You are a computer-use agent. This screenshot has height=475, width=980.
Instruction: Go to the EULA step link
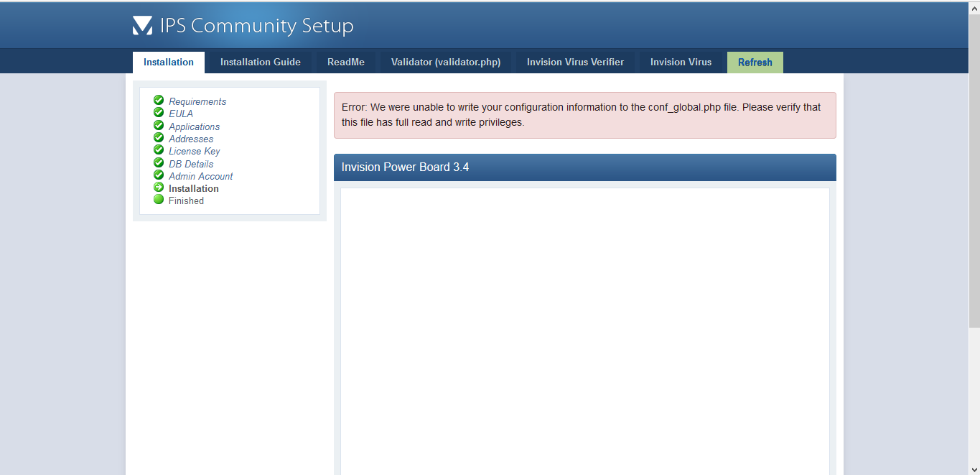(x=181, y=114)
